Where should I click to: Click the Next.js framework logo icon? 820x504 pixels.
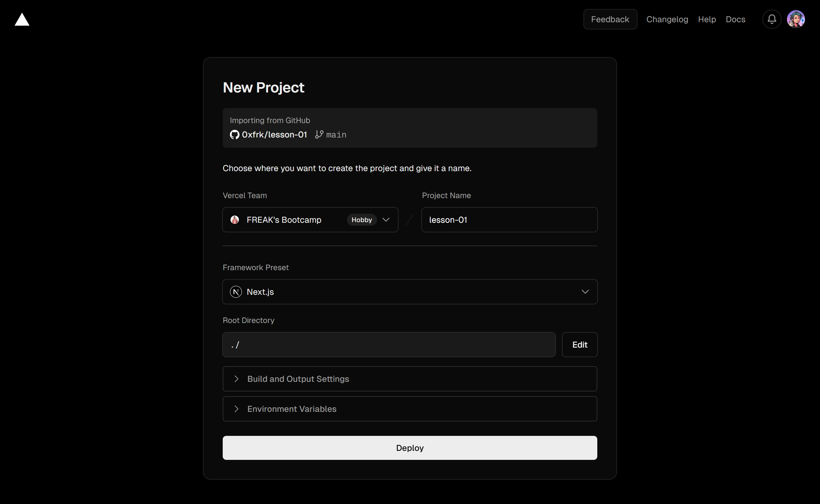coord(236,292)
